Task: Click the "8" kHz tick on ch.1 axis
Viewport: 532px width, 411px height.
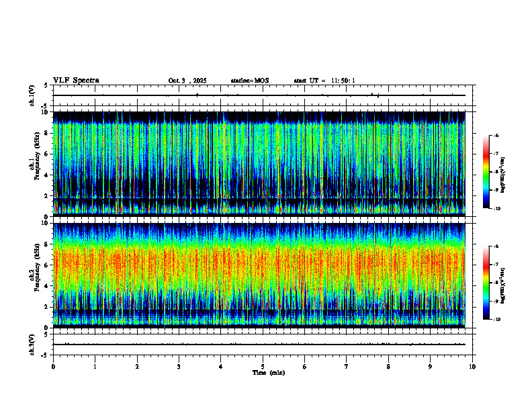Action: pyautogui.click(x=46, y=133)
